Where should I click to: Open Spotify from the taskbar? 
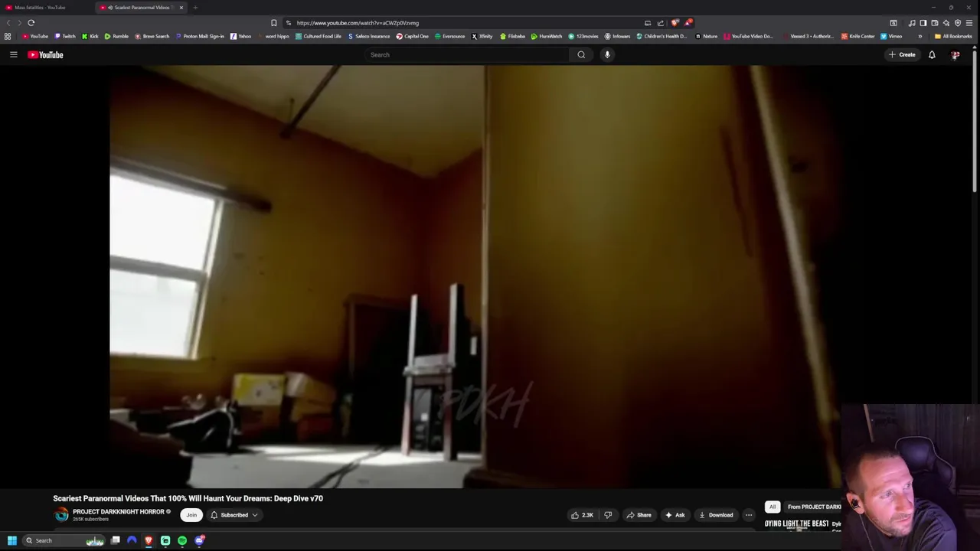tap(182, 540)
